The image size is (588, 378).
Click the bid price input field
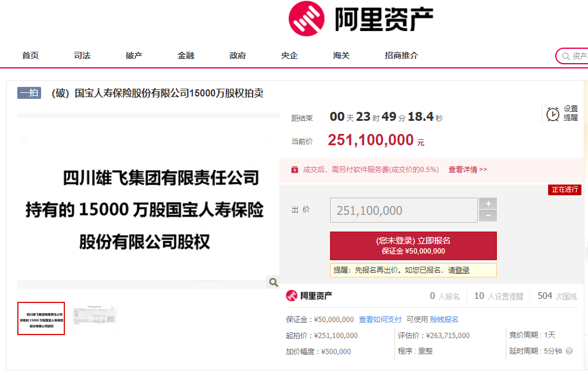click(x=403, y=210)
